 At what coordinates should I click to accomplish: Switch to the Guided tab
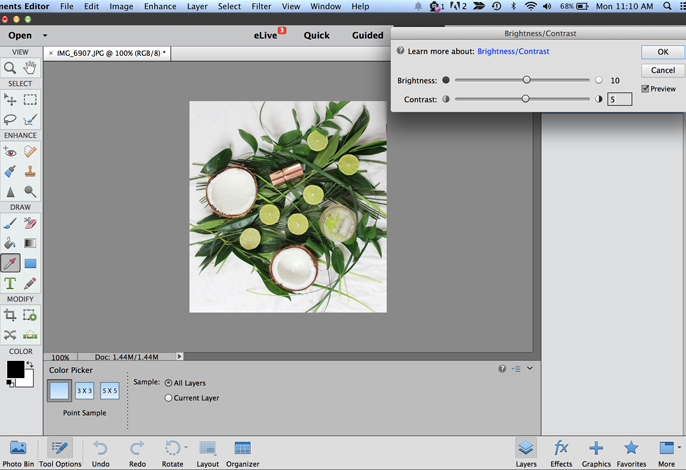367,36
